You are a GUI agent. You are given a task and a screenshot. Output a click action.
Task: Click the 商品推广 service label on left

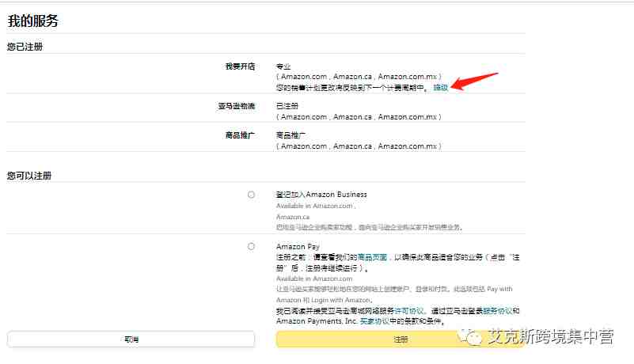pos(240,135)
